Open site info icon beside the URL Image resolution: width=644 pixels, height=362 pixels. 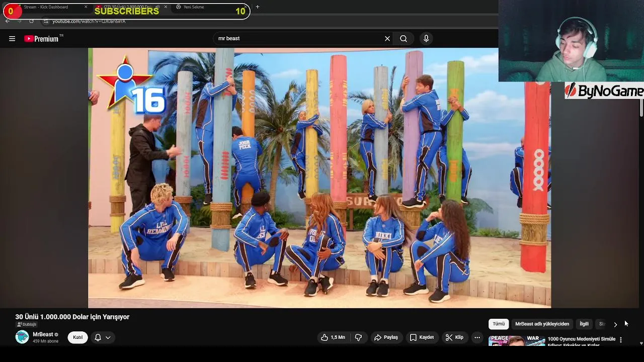[46, 21]
